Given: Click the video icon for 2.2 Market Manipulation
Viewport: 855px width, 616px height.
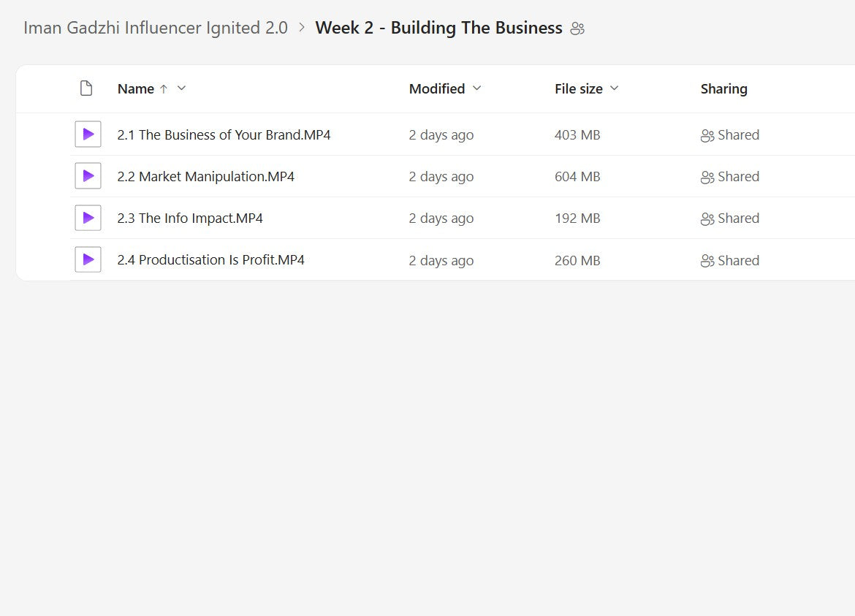Looking at the screenshot, I should 88,176.
